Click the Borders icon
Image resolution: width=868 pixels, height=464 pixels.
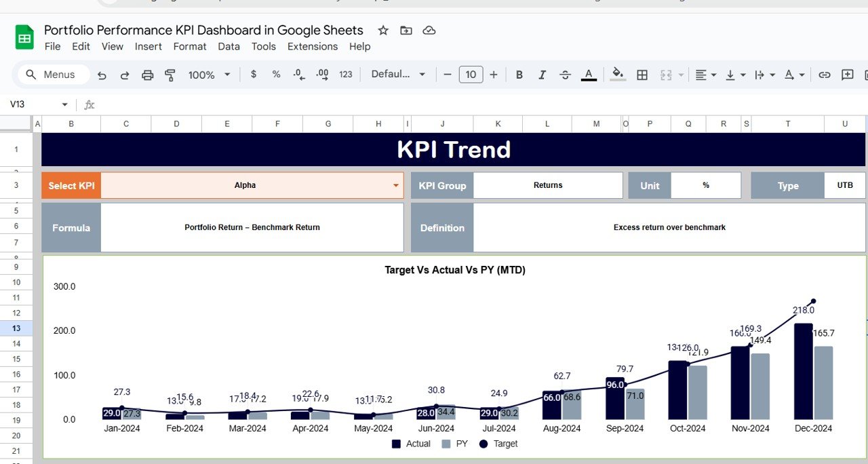click(642, 75)
